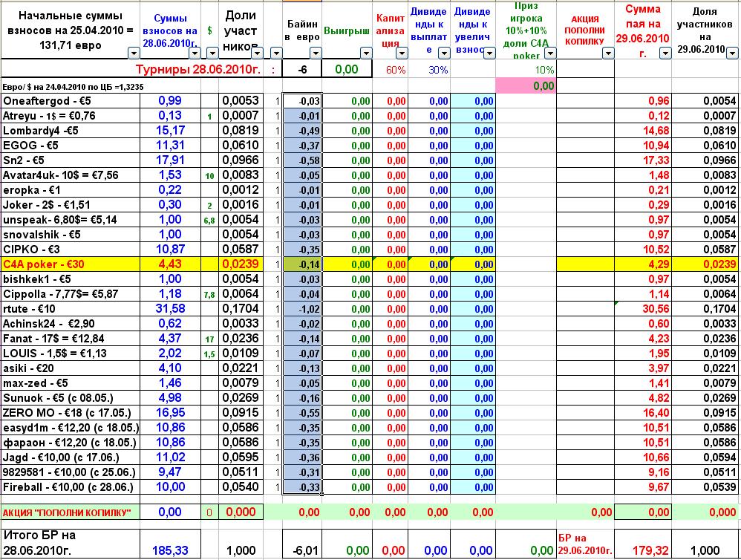
Task: Click the 'Sn2 - €5' participant name
Action: (71, 160)
